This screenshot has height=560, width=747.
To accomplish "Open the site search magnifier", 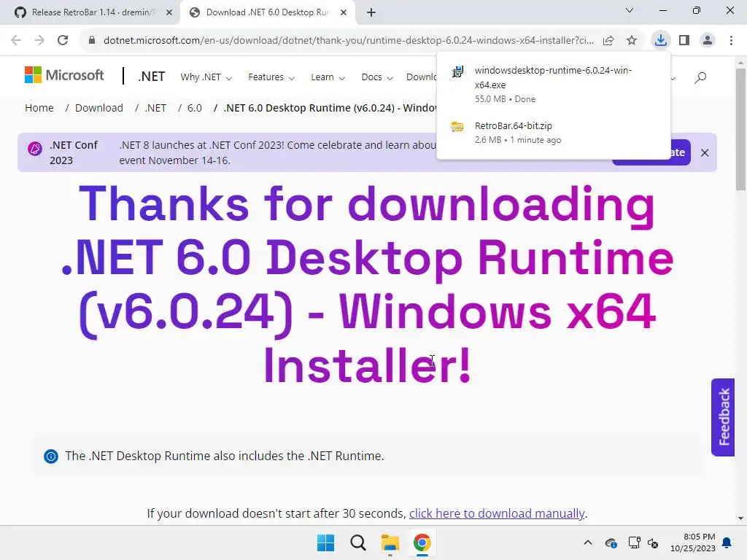I will pyautogui.click(x=700, y=77).
